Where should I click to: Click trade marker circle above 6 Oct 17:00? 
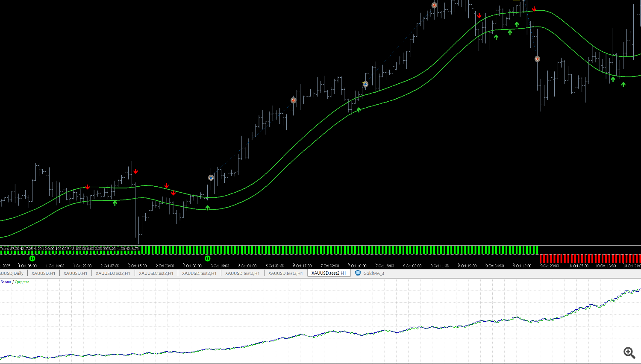(294, 100)
